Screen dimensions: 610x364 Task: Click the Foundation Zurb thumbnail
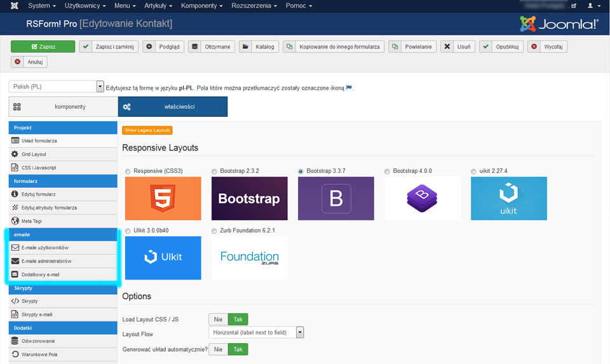249,258
